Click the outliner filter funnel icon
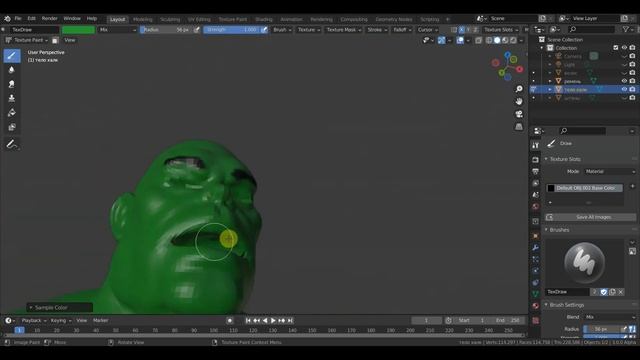Image resolution: width=640 pixels, height=360 pixels. tap(626, 29)
